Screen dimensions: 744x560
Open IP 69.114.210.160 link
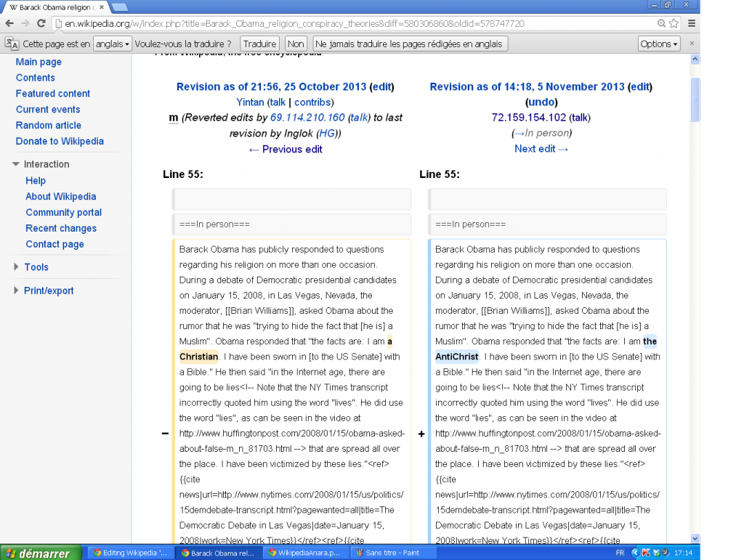tap(307, 118)
